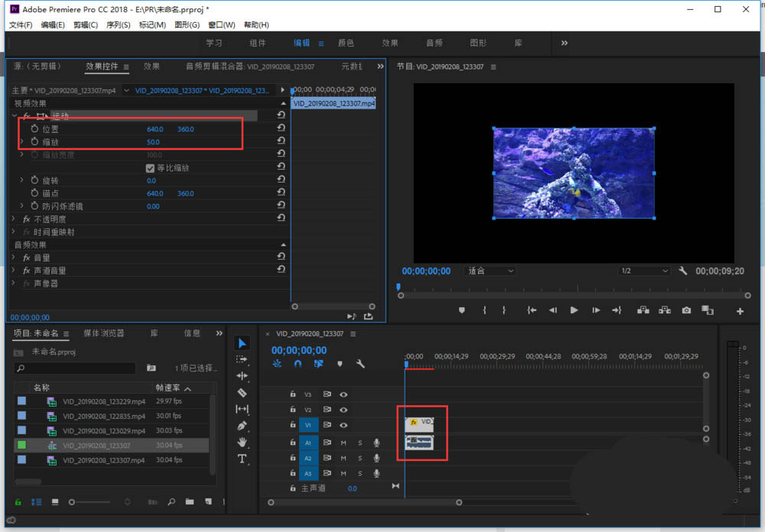Switch project panel to list view
The width and height of the screenshot is (765, 532).
[x=37, y=501]
